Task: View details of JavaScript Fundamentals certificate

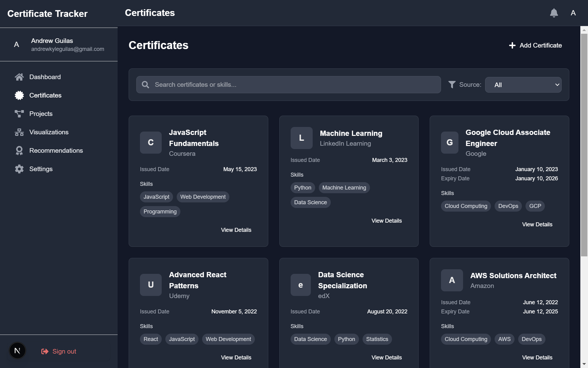Action: [x=236, y=230]
